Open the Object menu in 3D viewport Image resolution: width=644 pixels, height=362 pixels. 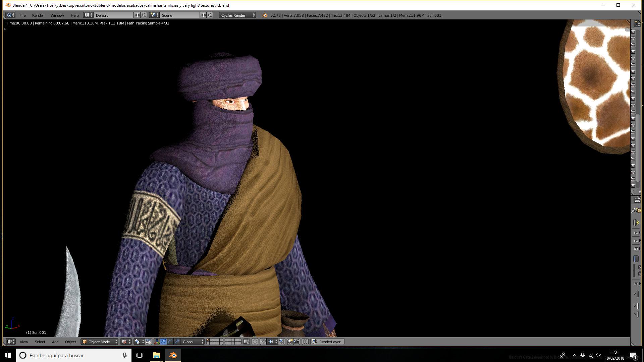70,342
